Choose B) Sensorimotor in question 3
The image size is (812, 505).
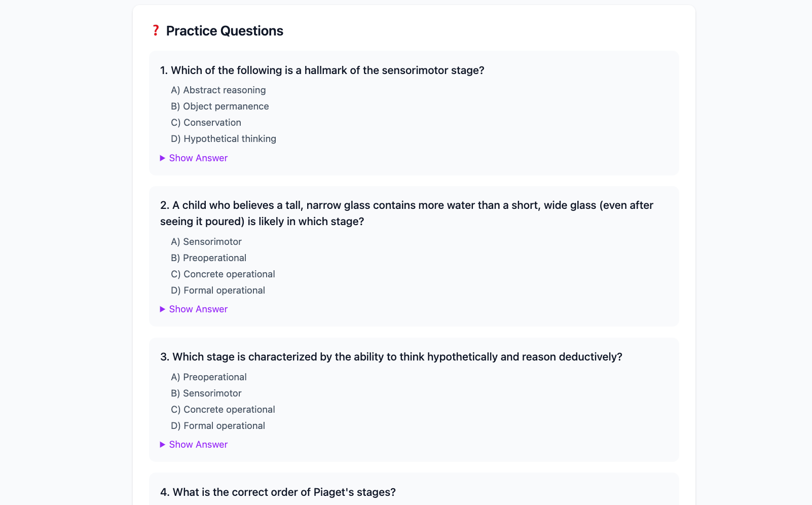[206, 393]
